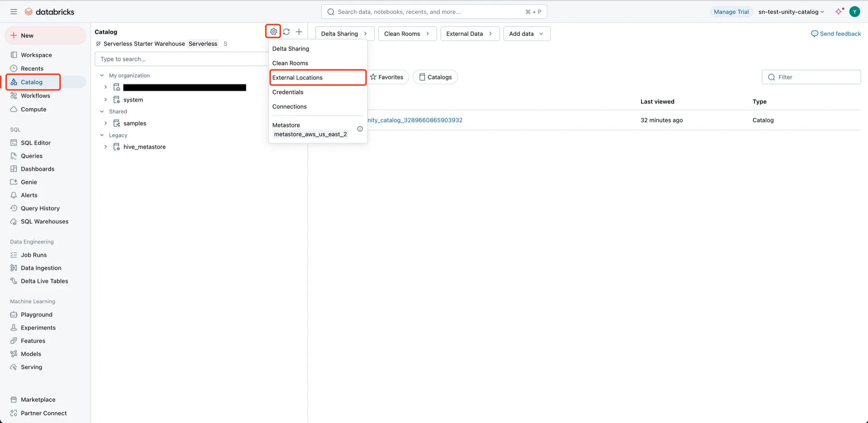Choose Connections from the menu
Screen dimensions: 868x423
(x=318, y=107)
